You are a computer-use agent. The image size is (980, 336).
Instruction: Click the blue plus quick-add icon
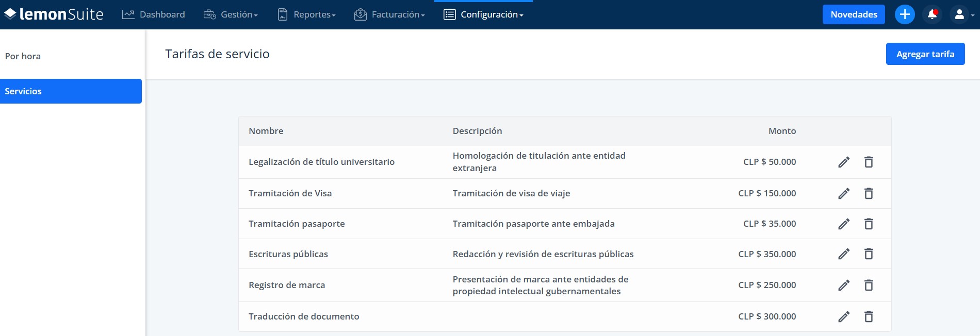[x=905, y=14]
